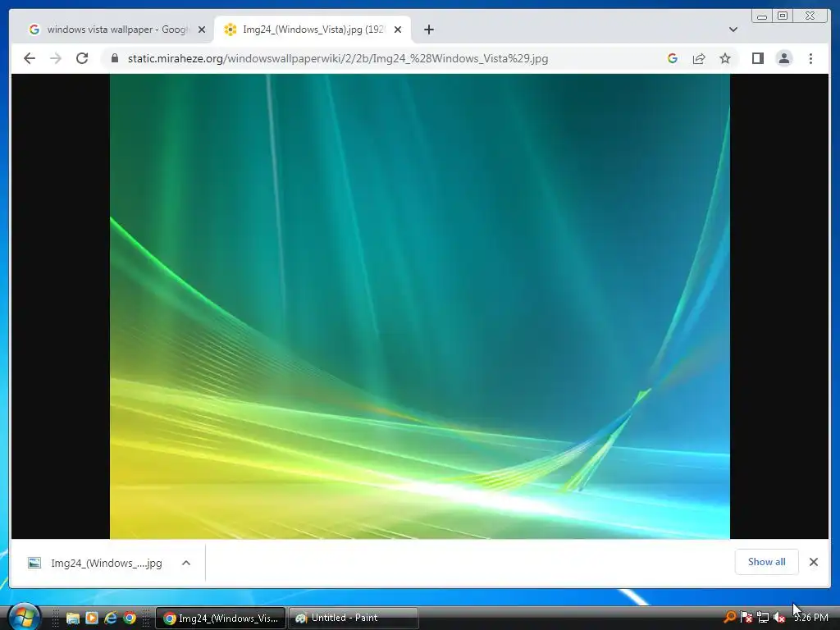Open Chrome three-dot menu
Screen dimensions: 840x630
pos(810,58)
